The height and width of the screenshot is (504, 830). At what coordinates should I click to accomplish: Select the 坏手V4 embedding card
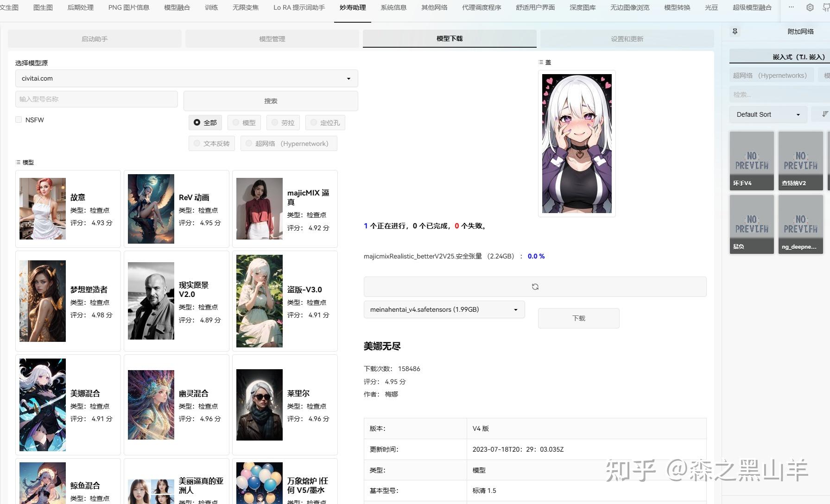752,161
